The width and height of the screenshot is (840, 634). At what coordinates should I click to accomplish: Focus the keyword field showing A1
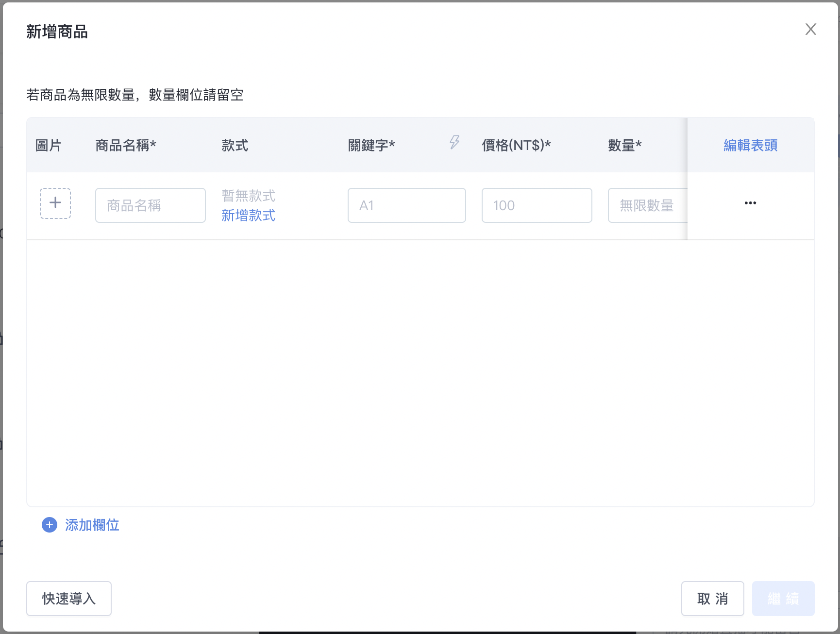pyautogui.click(x=407, y=205)
